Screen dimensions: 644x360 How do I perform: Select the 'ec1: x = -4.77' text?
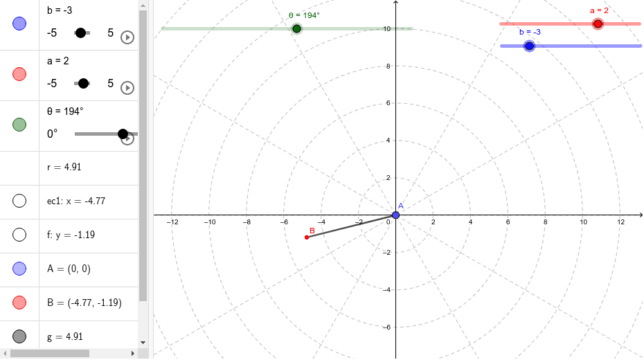[x=76, y=201]
